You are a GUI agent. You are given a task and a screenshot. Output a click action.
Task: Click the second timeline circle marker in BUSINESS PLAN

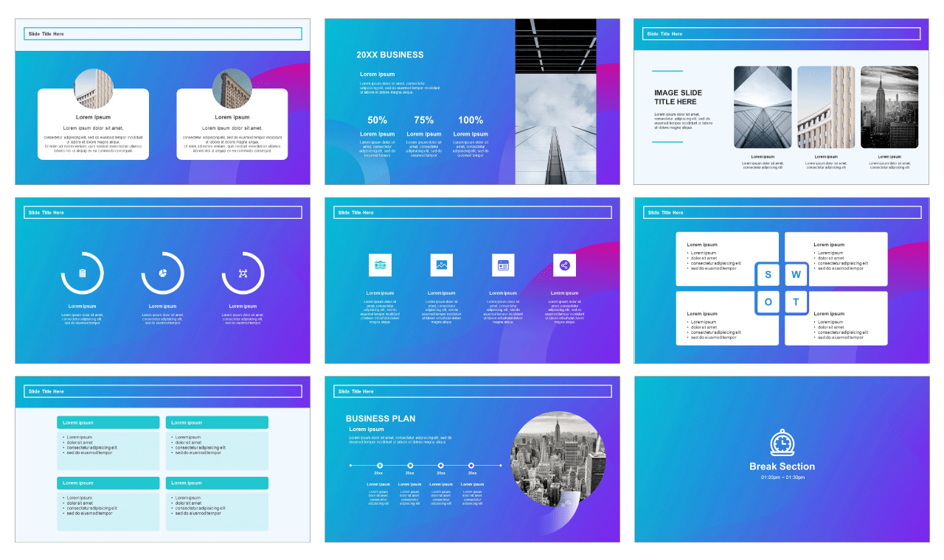pyautogui.click(x=410, y=466)
